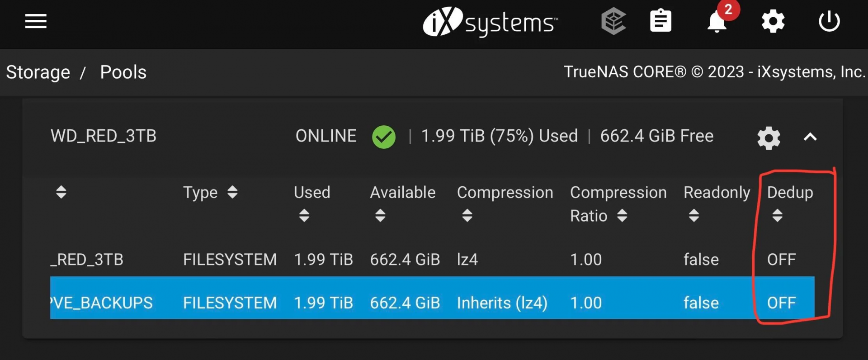Viewport: 868px width, 360px height.
Task: Open the task manager clipboard icon
Action: (660, 21)
